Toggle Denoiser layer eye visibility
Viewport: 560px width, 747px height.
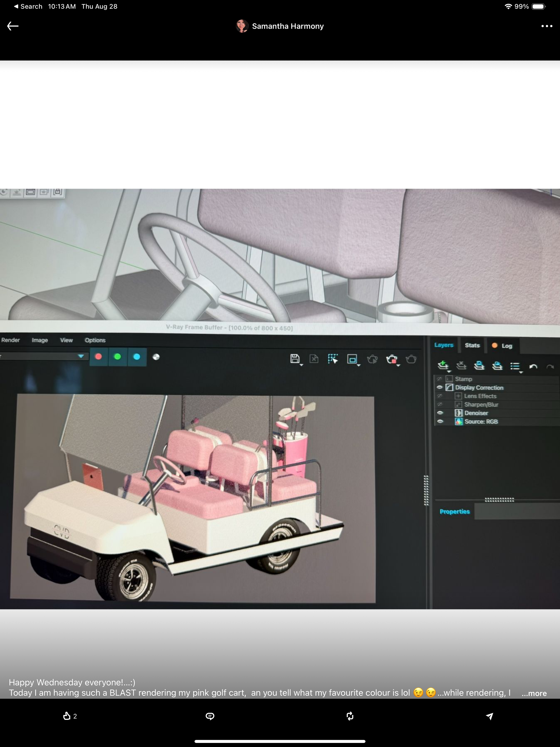[440, 413]
